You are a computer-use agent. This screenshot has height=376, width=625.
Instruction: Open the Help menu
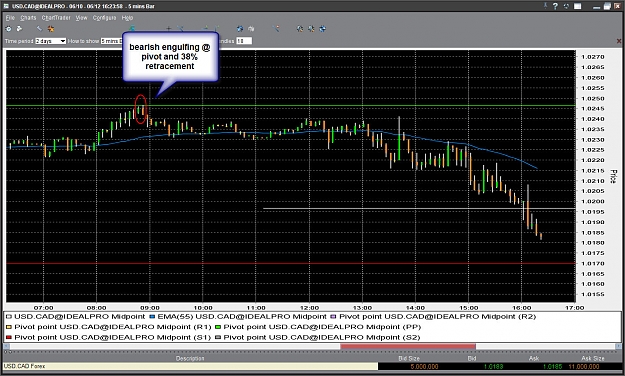point(127,18)
